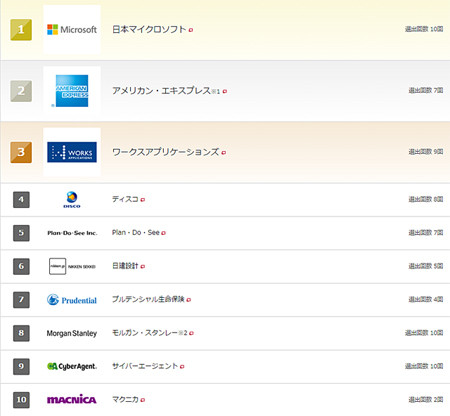Open the ディスコ company link
Image resolution: width=450 pixels, height=416 pixels.
(125, 199)
